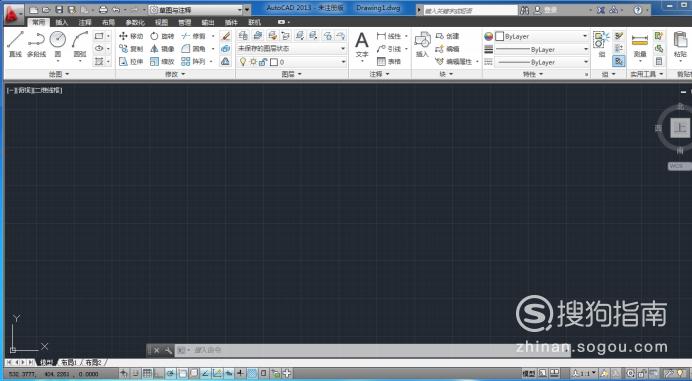692x381 pixels.
Task: Switch to the Insert (插入) ribbon tab
Action: [62, 22]
